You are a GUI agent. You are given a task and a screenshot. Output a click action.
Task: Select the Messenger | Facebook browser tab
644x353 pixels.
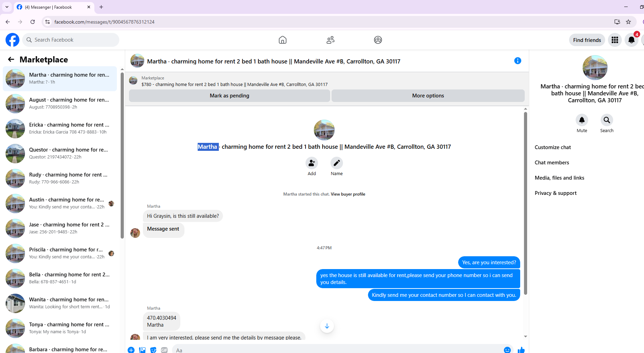tap(54, 7)
